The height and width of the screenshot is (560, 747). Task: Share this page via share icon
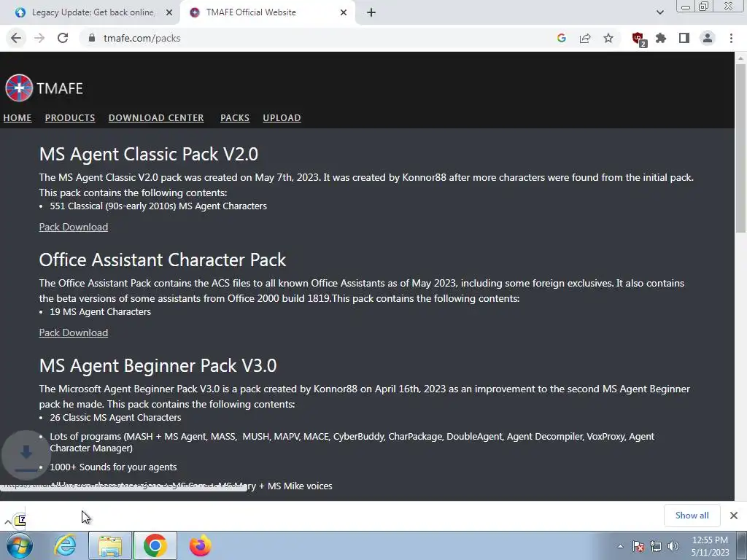[585, 38]
